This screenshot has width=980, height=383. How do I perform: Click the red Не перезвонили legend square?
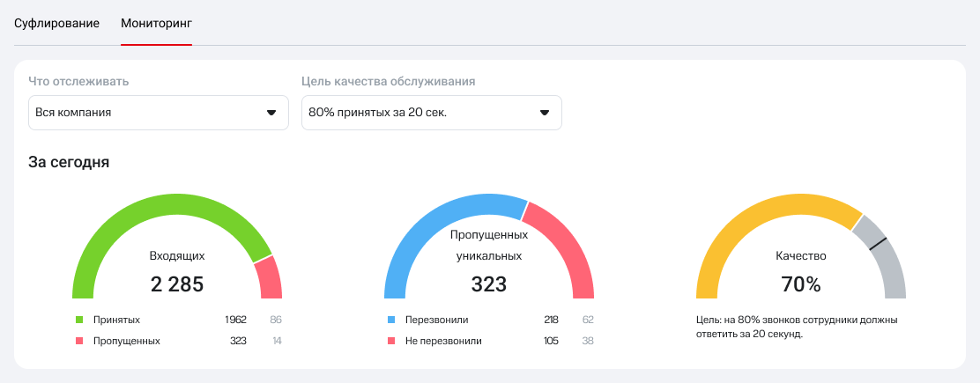point(391,341)
